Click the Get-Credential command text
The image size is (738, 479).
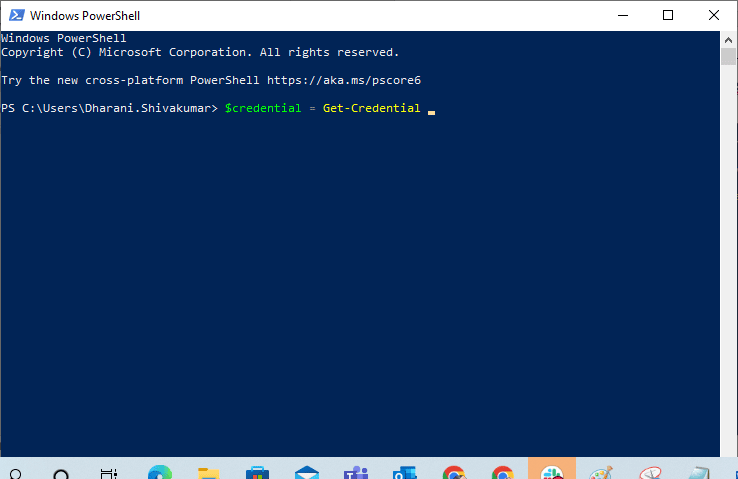pos(371,108)
